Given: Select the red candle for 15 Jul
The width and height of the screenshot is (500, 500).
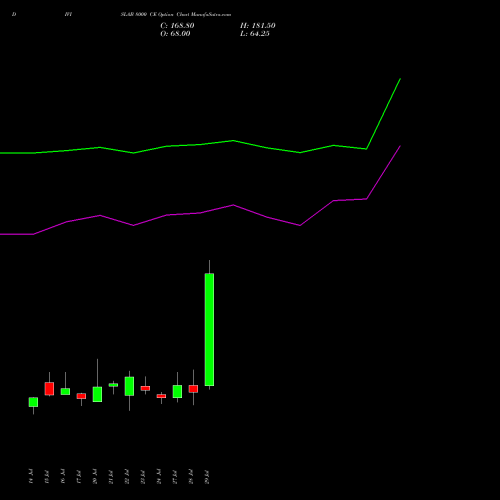Looking at the screenshot, I should pos(49,389).
